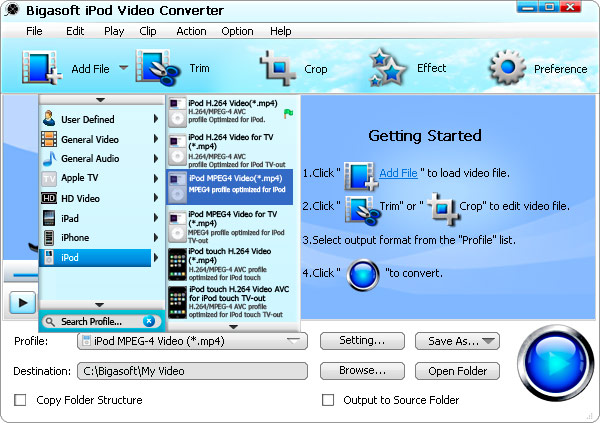Open the Effect stars icon

(x=387, y=67)
